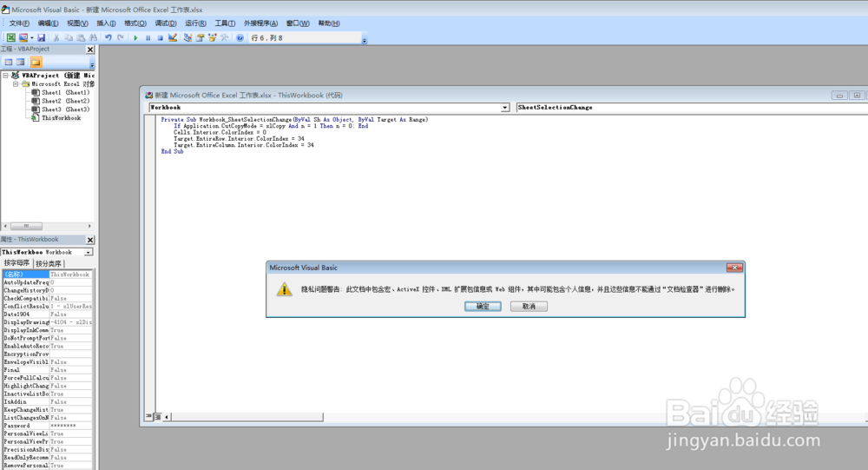Image resolution: width=868 pixels, height=470 pixels.
Task: Open the 编辑(E) menu
Action: (x=48, y=23)
